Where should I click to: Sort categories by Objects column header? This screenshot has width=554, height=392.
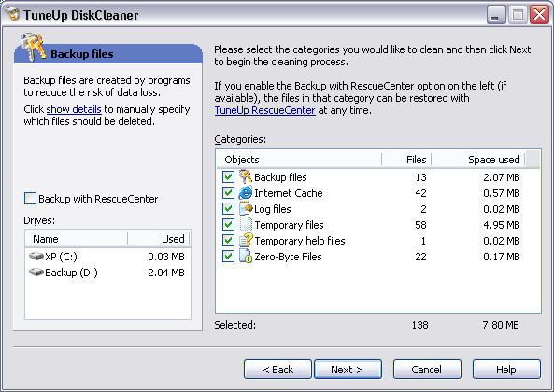pos(299,160)
